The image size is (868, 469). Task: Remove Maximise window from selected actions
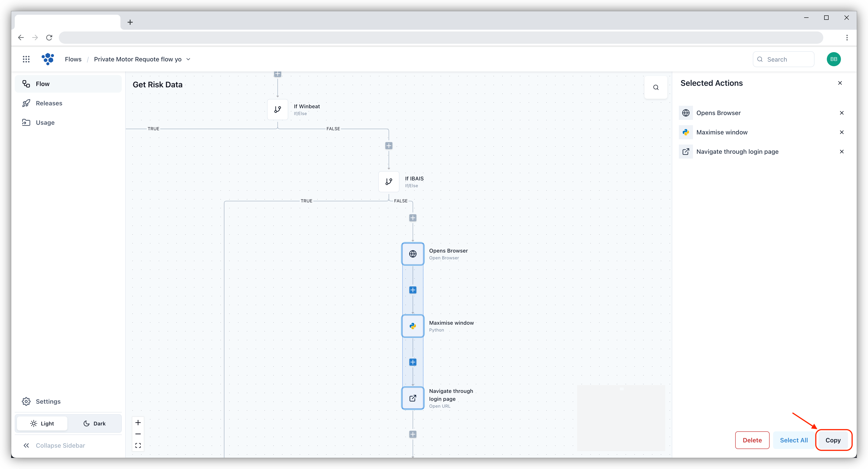coord(841,132)
